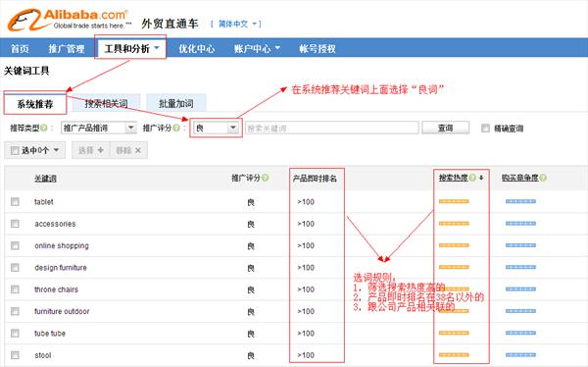Click the sort arrow beside 搜索热度
Viewport: 588px width, 367px height.
pos(481,178)
